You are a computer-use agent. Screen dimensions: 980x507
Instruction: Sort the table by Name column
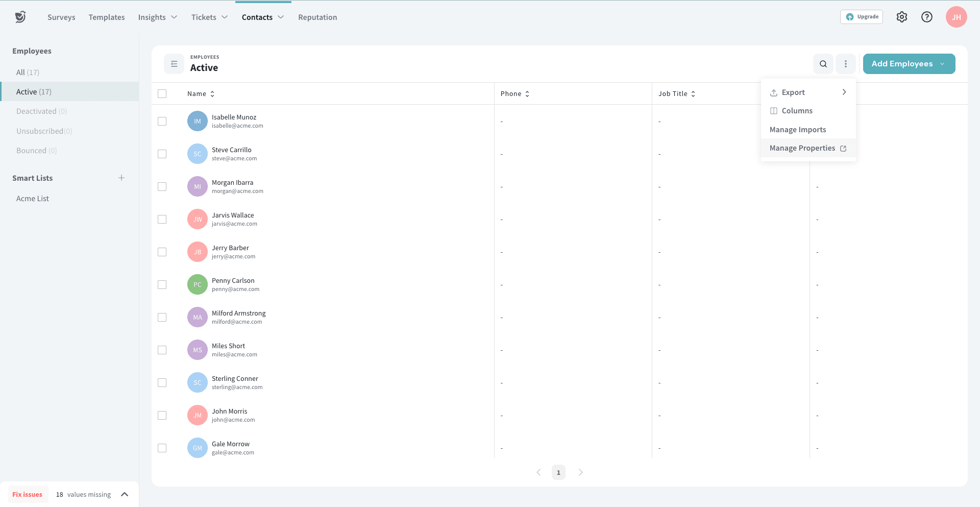201,93
